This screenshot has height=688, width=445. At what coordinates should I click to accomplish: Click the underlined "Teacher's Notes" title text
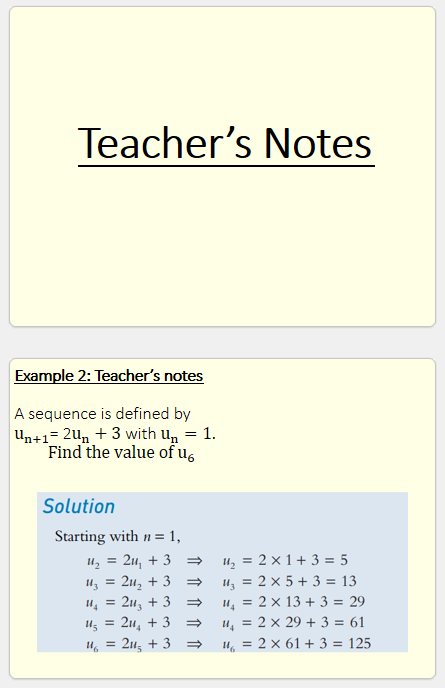[x=226, y=144]
